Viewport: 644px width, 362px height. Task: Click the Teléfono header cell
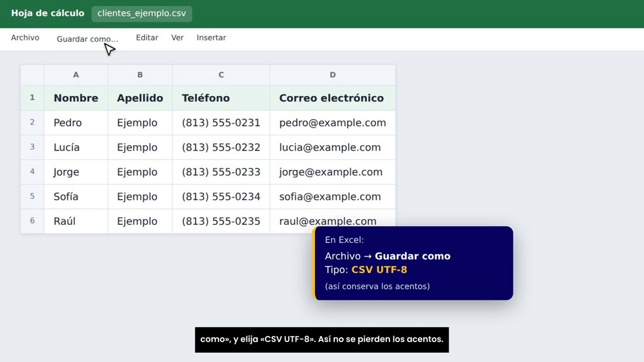221,98
